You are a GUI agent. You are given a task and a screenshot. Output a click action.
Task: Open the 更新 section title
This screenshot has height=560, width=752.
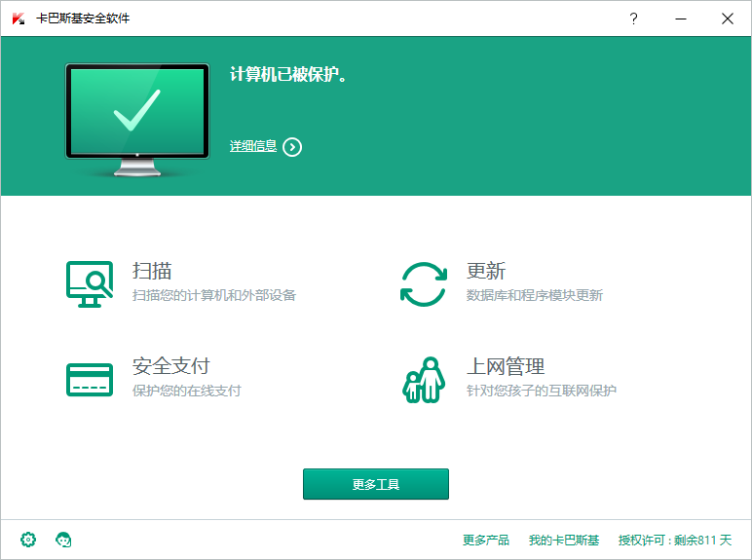[x=486, y=271]
